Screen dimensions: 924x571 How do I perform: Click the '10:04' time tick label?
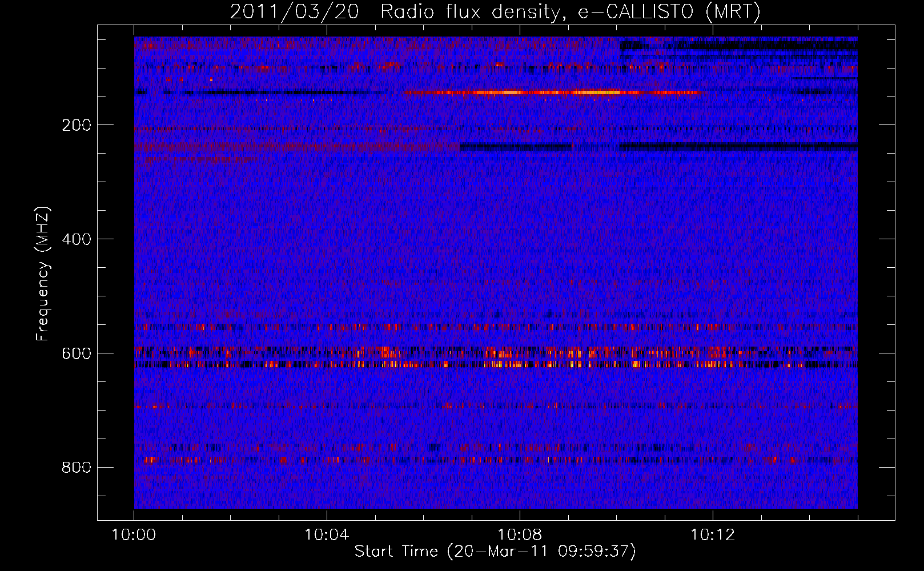pos(327,535)
